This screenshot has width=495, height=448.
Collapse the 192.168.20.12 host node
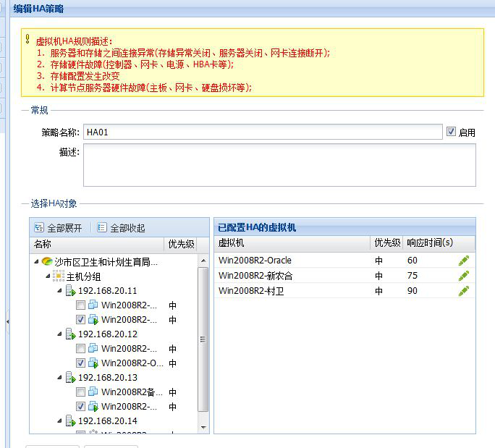[x=60, y=334]
